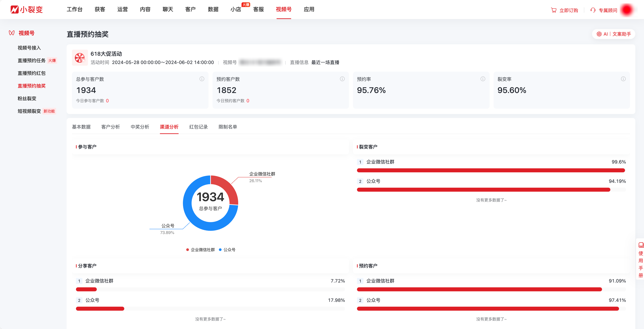Image resolution: width=644 pixels, height=329 pixels.
Task: Toggle 企业微信社群 legend in donut chart
Action: tap(201, 250)
